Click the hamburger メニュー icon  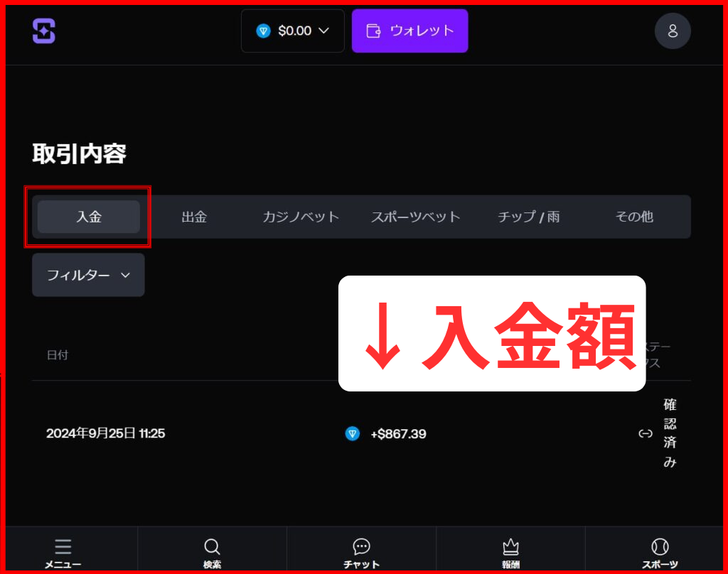63,546
